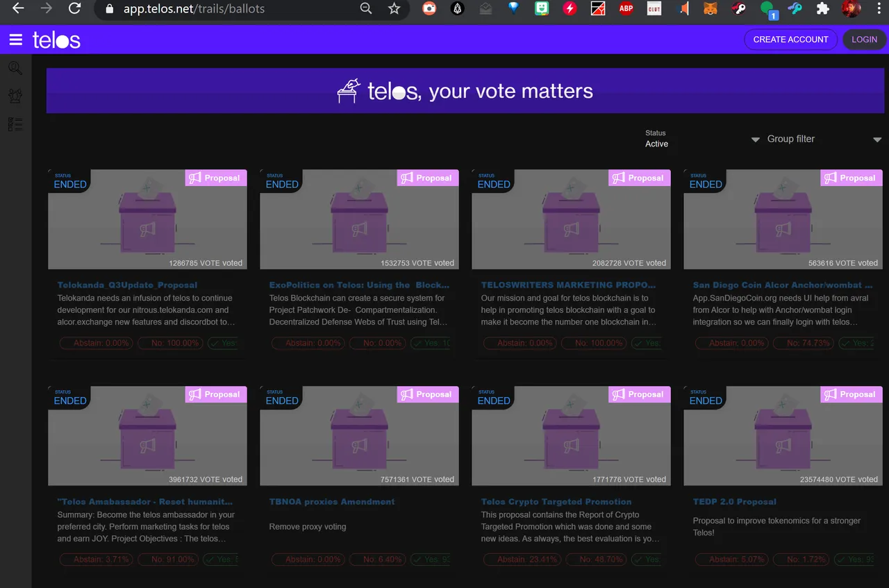Image resolution: width=889 pixels, height=588 pixels.
Task: Click the 563616 VOTE voted ballot image
Action: point(783,219)
